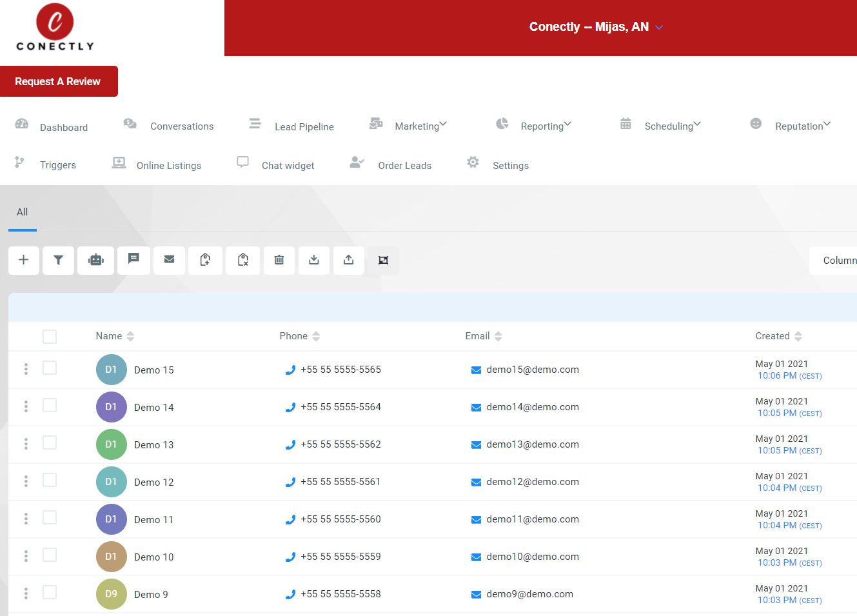Viewport: 857px width, 616px height.
Task: Check the box for Demo 15
Action: point(50,368)
